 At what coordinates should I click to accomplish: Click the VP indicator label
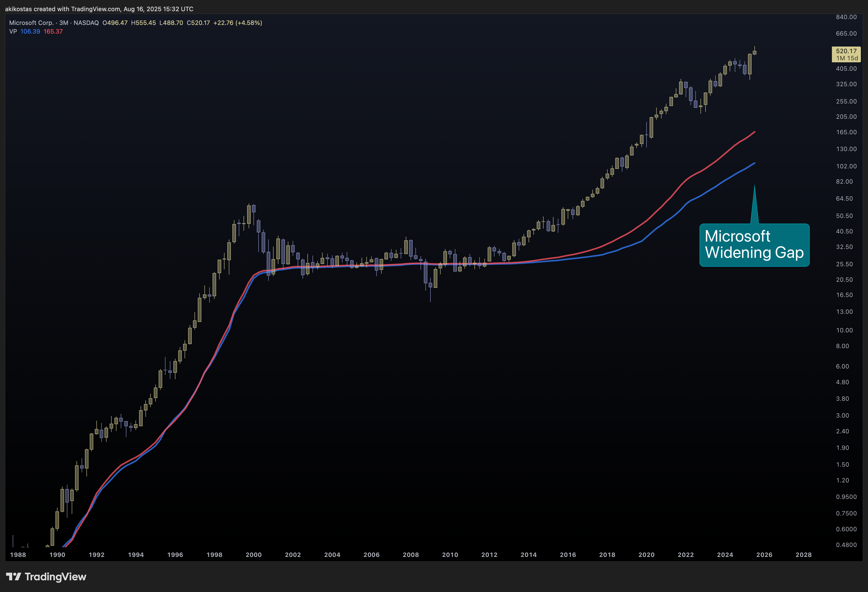point(13,31)
